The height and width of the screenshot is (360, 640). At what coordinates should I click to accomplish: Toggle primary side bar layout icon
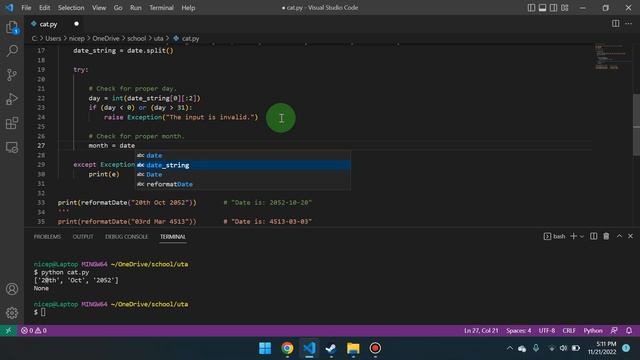(x=531, y=8)
